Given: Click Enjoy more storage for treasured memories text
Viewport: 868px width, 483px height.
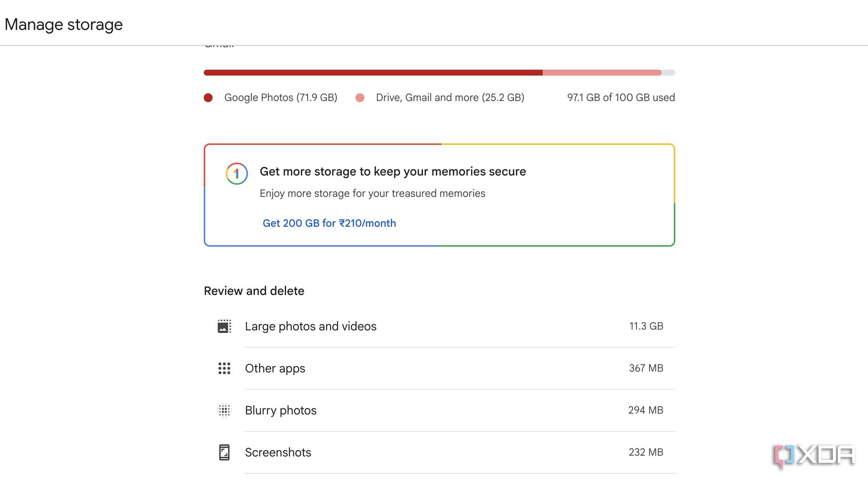Looking at the screenshot, I should point(372,194).
